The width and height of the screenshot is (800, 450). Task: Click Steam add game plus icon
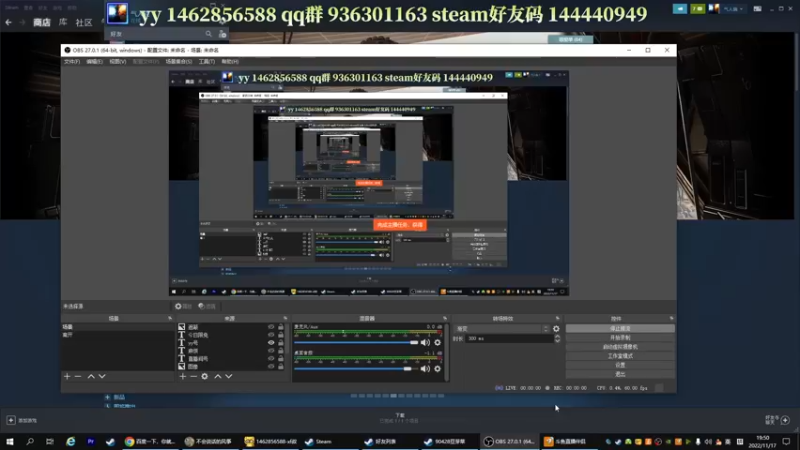click(x=11, y=420)
